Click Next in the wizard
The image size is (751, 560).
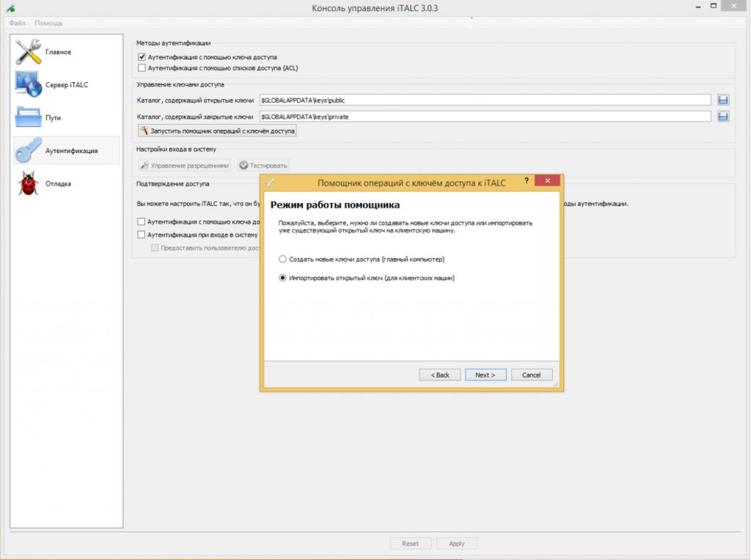486,375
